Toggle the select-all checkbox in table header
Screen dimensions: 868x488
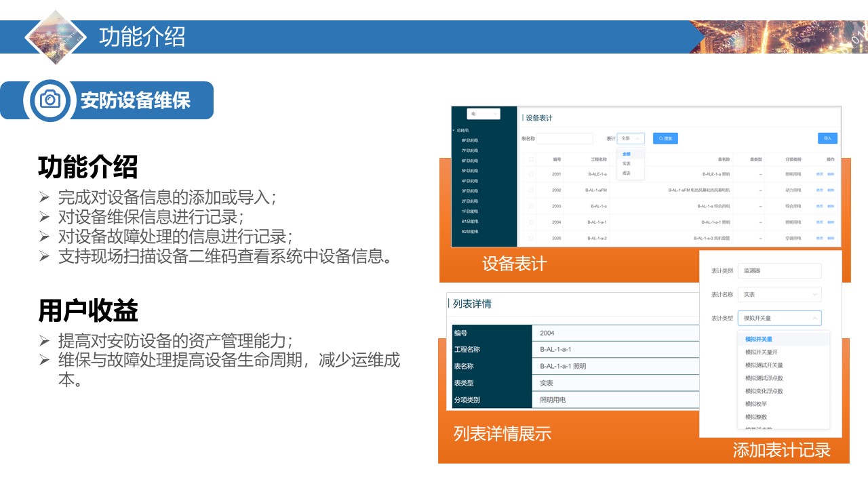point(531,159)
